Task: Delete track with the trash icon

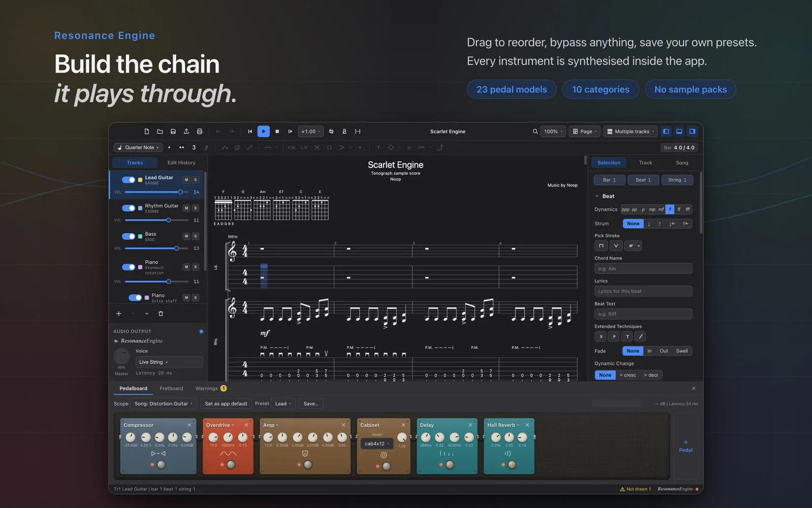Action: pos(161,314)
